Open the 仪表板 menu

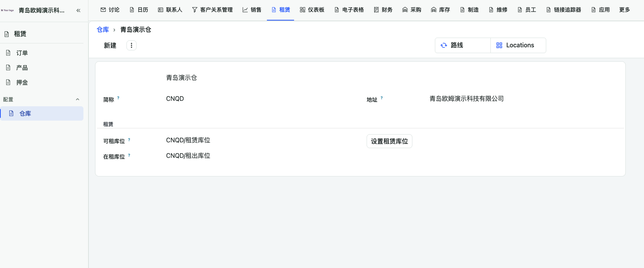312,10
